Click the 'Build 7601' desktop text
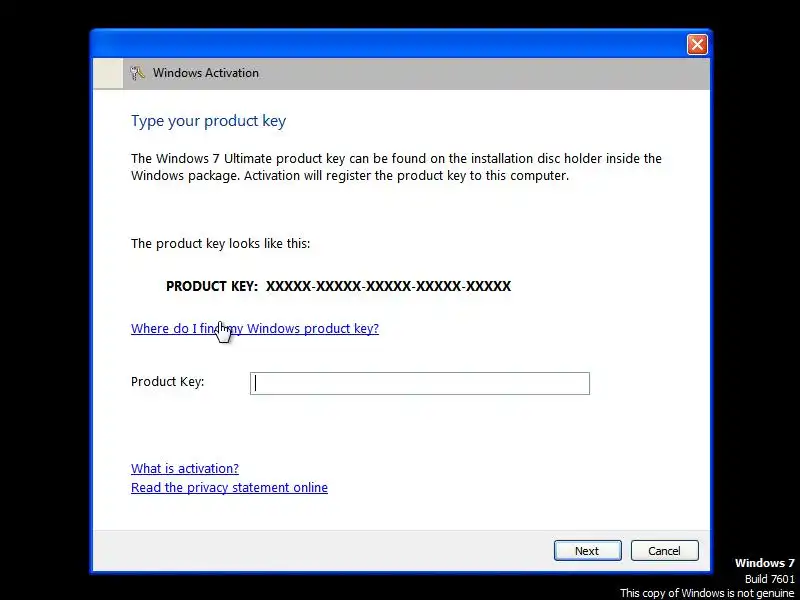800x600 pixels. 769,579
